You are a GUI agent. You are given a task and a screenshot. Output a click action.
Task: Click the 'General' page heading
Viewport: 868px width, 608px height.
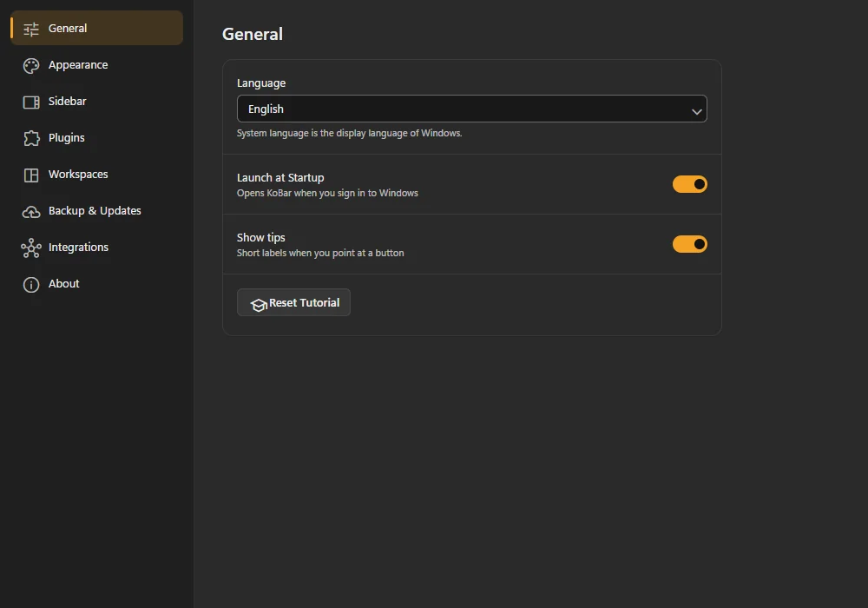[253, 35]
